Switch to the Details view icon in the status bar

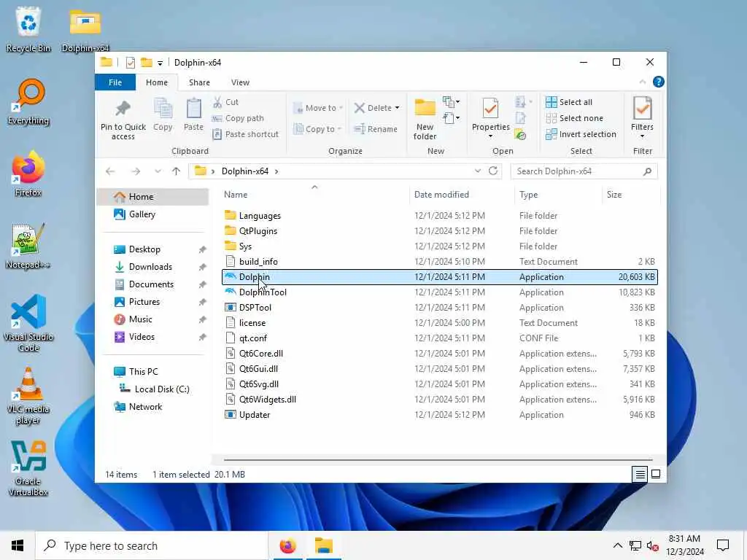click(640, 474)
